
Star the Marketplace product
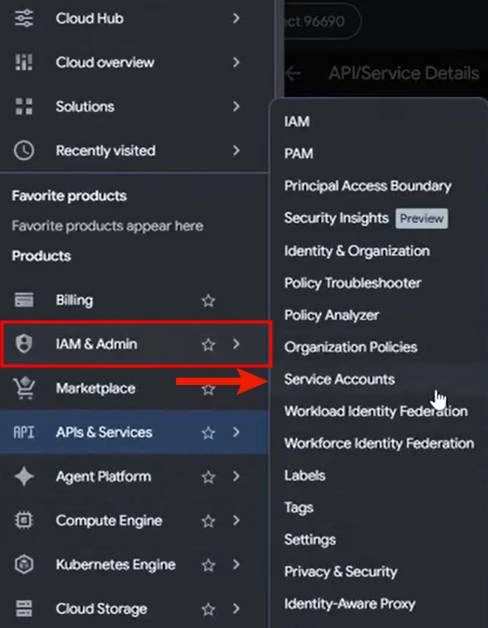[x=208, y=388]
